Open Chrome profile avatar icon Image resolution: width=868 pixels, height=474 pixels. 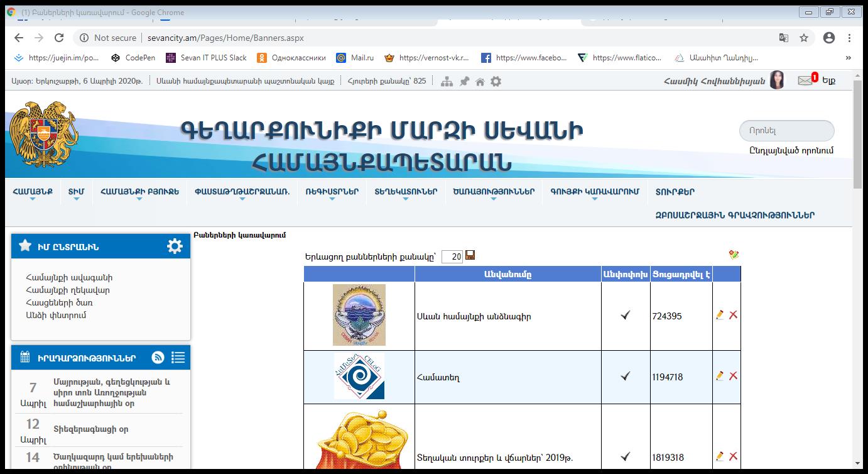(x=829, y=38)
